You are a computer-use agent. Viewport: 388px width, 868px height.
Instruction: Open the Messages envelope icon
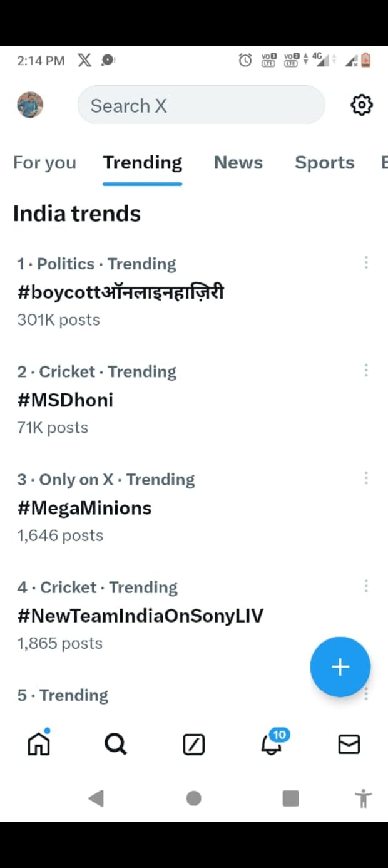(x=349, y=744)
